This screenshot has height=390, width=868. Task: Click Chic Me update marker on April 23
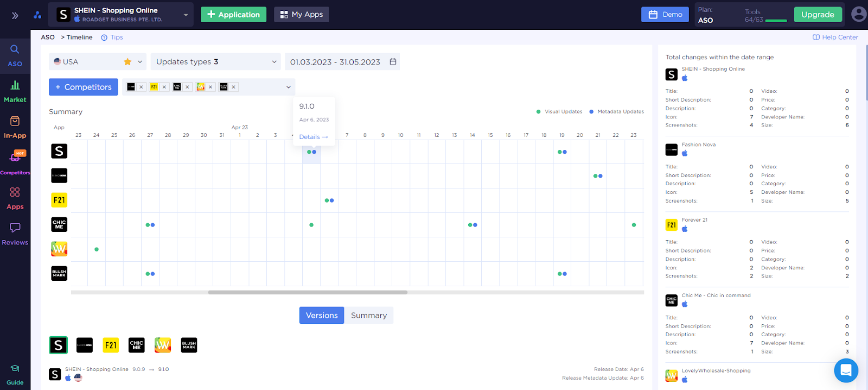click(x=634, y=225)
